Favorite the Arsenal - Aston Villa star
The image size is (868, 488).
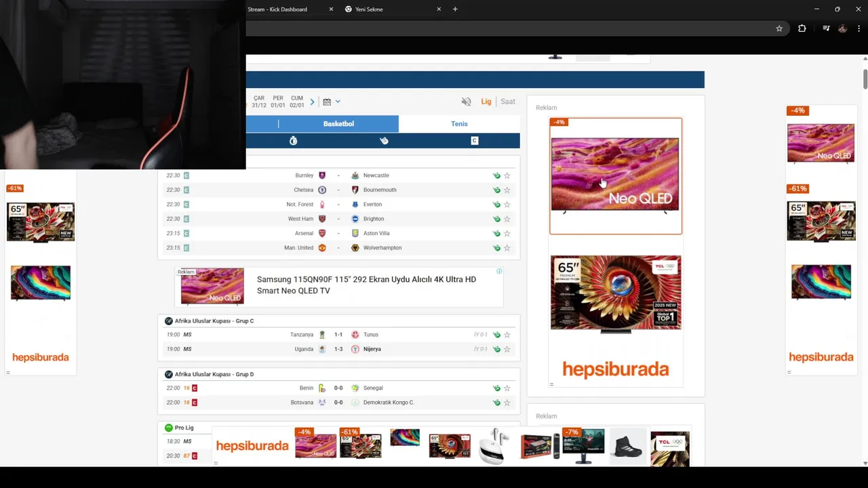click(507, 233)
